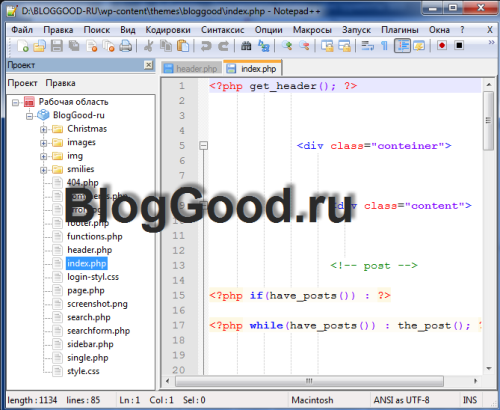Zoom out with magnifier minus icon
The height and width of the screenshot is (410, 500).
[x=304, y=46]
